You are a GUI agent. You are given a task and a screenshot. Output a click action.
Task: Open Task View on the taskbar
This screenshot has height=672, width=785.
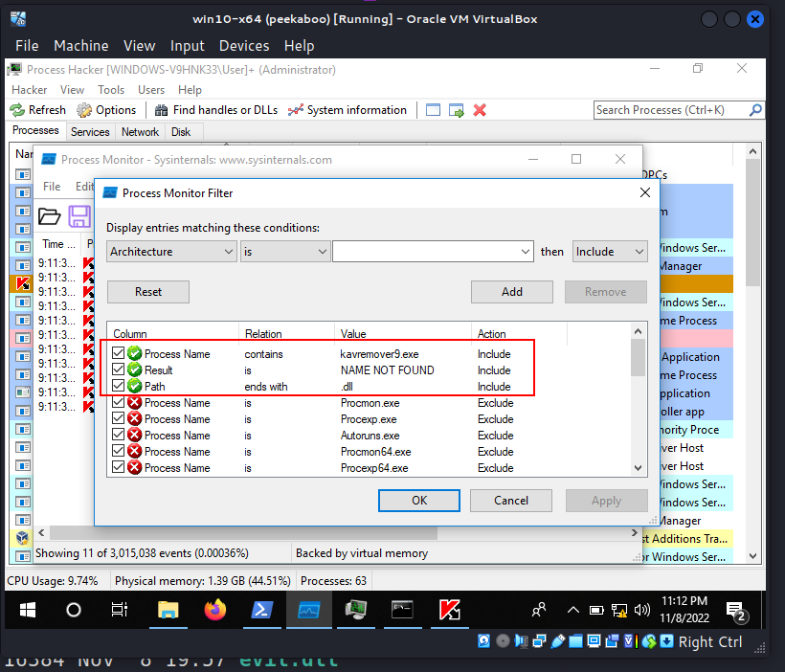pyautogui.click(x=119, y=610)
